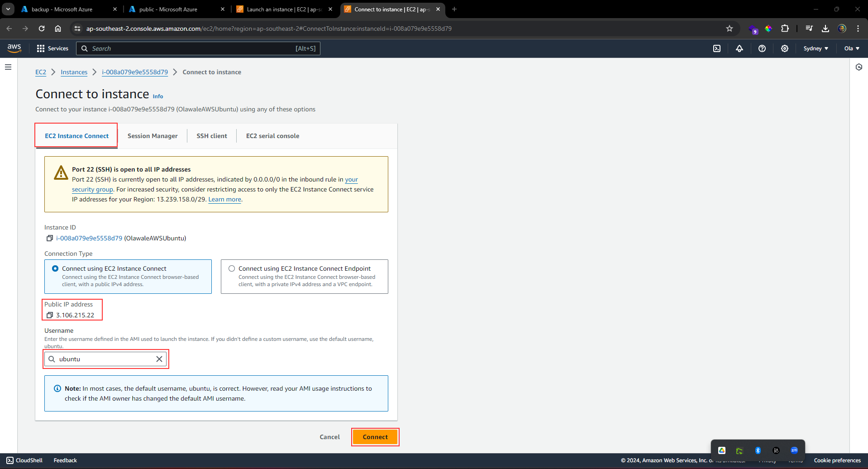
Task: Open the Info link beside the heading
Action: click(x=158, y=96)
